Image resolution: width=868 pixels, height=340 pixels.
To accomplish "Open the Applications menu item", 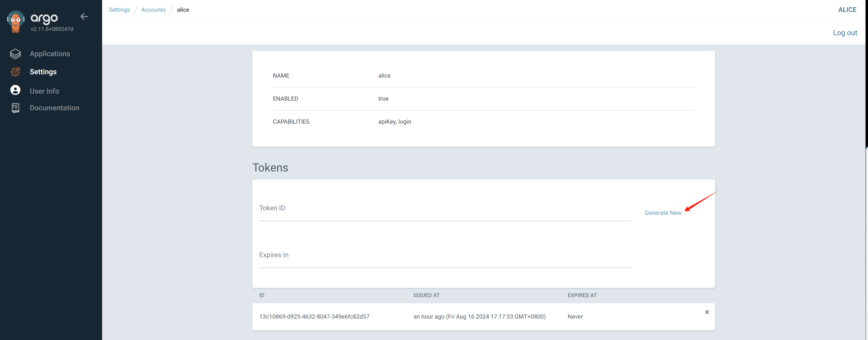I will coord(50,54).
